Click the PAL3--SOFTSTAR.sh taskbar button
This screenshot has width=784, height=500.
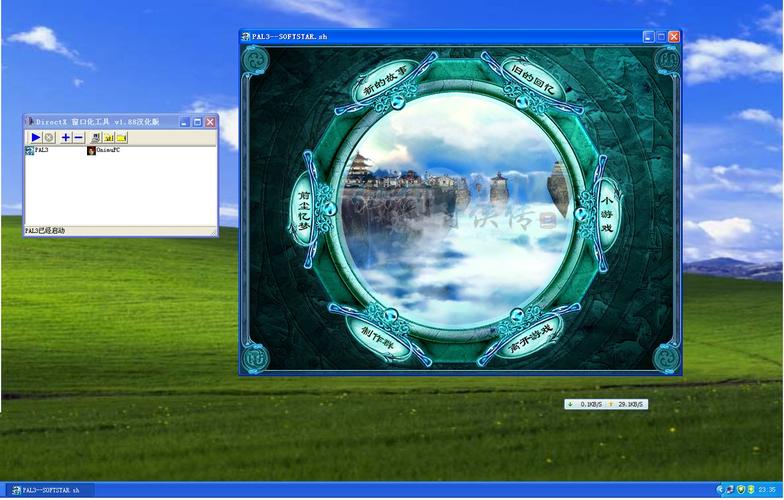(48, 491)
